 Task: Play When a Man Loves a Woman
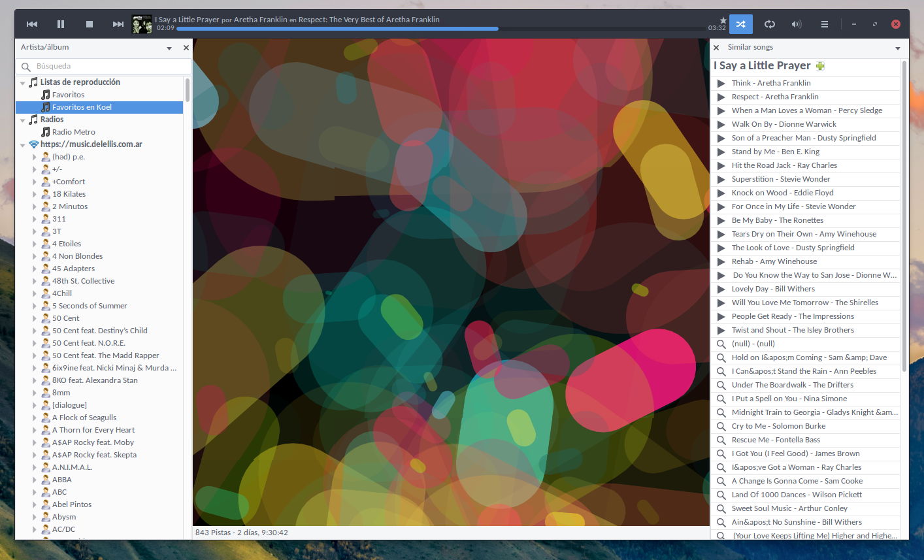[x=721, y=110]
